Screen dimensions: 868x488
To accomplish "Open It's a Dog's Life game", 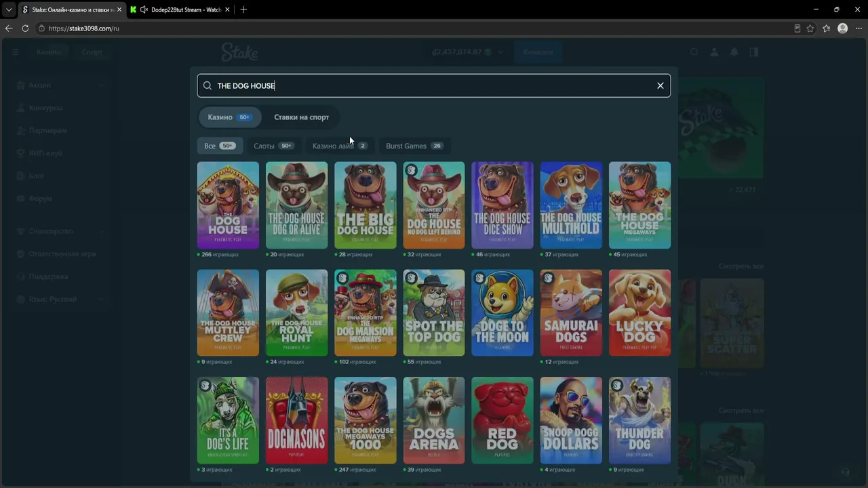I will 228,421.
